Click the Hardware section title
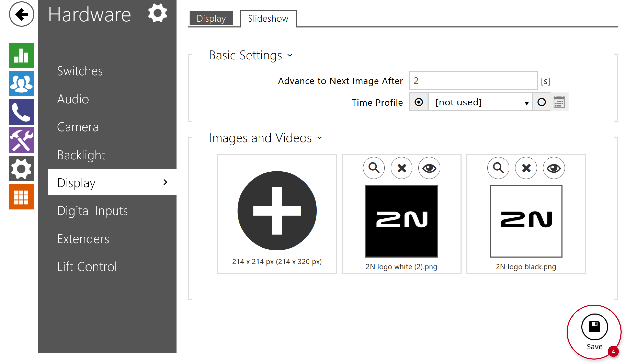This screenshot has width=625, height=364. (x=89, y=14)
